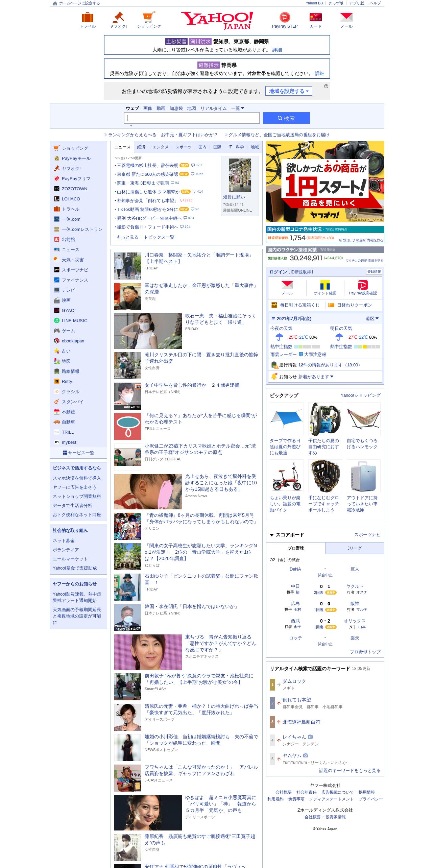Click the PayPay残高確認 icon
434x868 pixels.
(x=363, y=285)
